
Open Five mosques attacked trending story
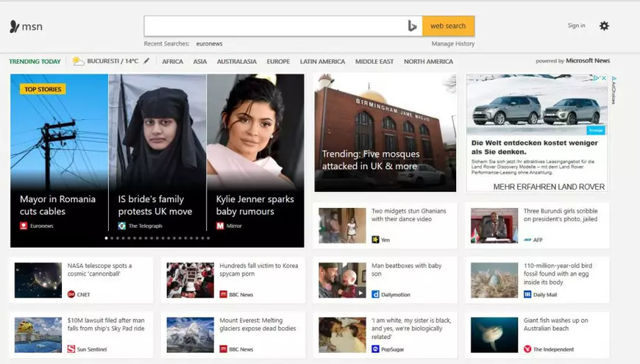[x=371, y=160]
